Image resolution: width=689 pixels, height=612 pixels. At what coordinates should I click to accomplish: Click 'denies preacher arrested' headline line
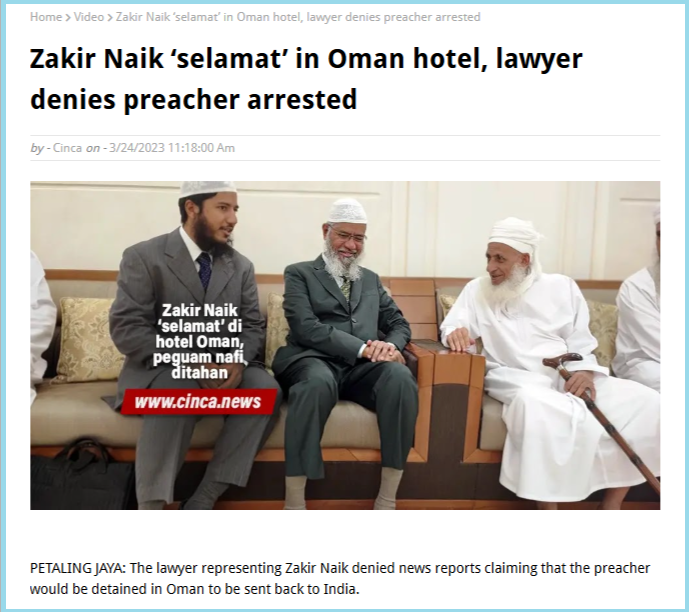point(194,99)
